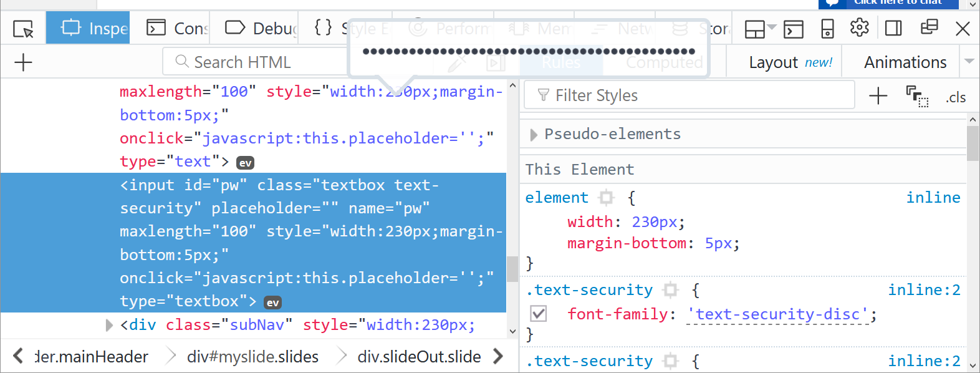
Task: Open inline:2 source of second .text-security rule
Action: pos(924,361)
